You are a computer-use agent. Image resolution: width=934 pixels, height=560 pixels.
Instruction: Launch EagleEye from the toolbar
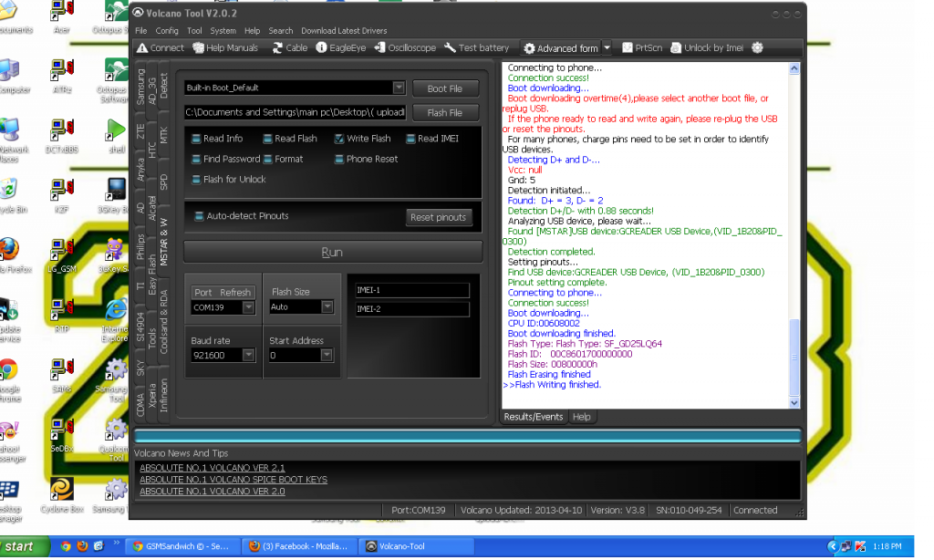tap(321, 47)
